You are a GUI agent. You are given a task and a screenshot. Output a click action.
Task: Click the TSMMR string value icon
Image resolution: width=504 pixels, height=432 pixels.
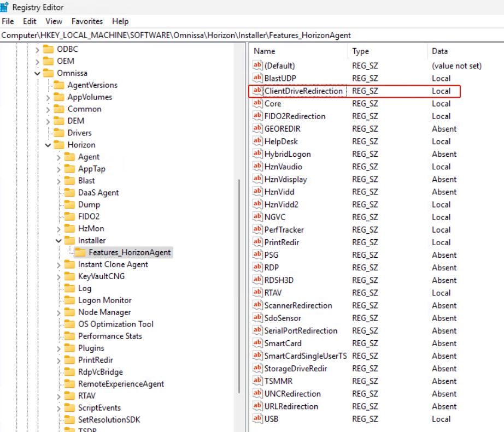[x=257, y=381]
